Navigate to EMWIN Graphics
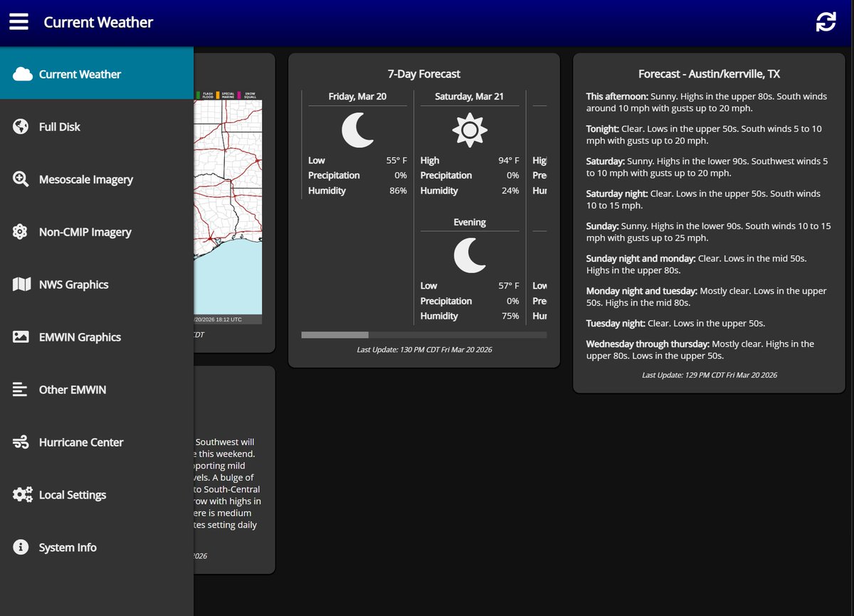The image size is (854, 616). 97,337
